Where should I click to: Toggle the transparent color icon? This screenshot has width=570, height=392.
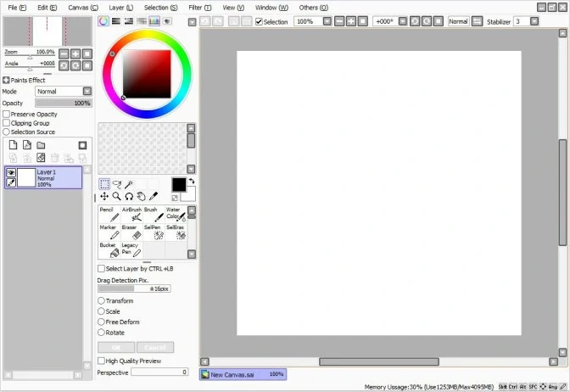(x=175, y=198)
